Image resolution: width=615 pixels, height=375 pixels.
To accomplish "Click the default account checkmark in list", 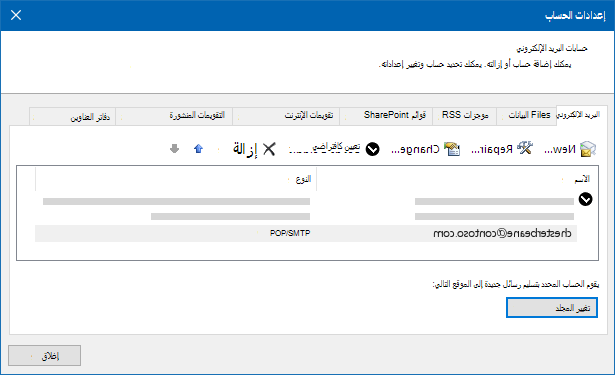I will [586, 199].
